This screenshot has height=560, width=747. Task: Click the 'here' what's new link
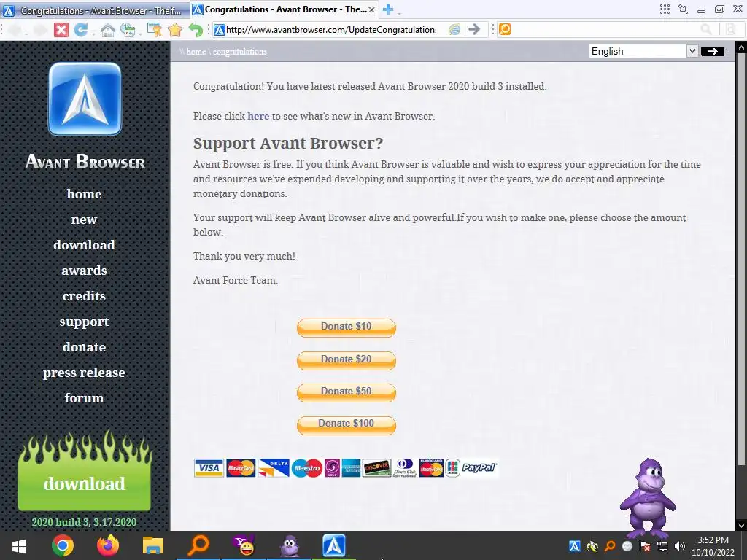click(258, 116)
